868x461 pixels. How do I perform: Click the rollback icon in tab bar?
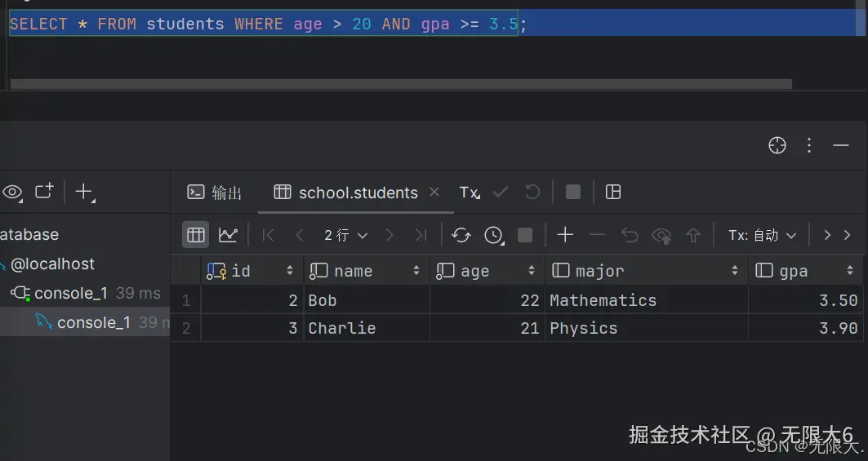tap(532, 192)
